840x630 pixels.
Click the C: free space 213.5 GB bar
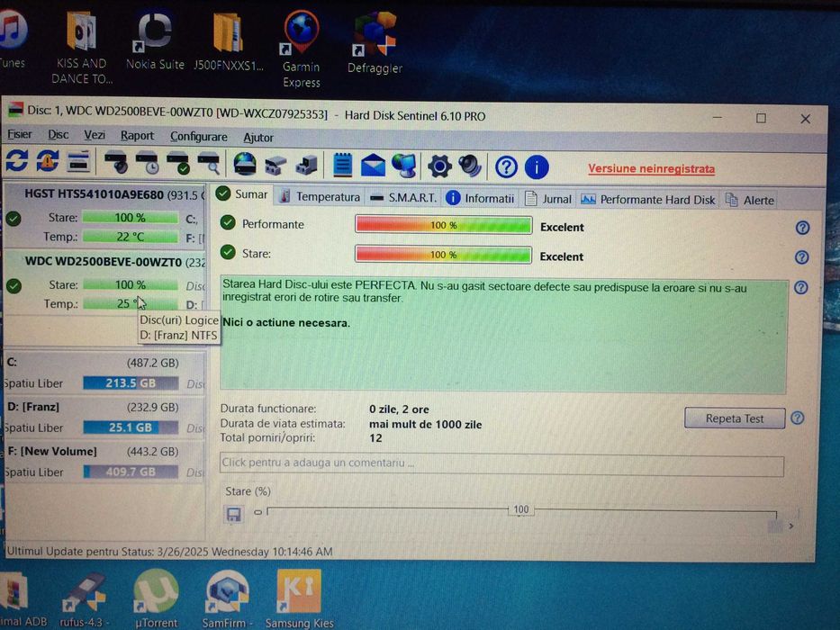[x=131, y=383]
